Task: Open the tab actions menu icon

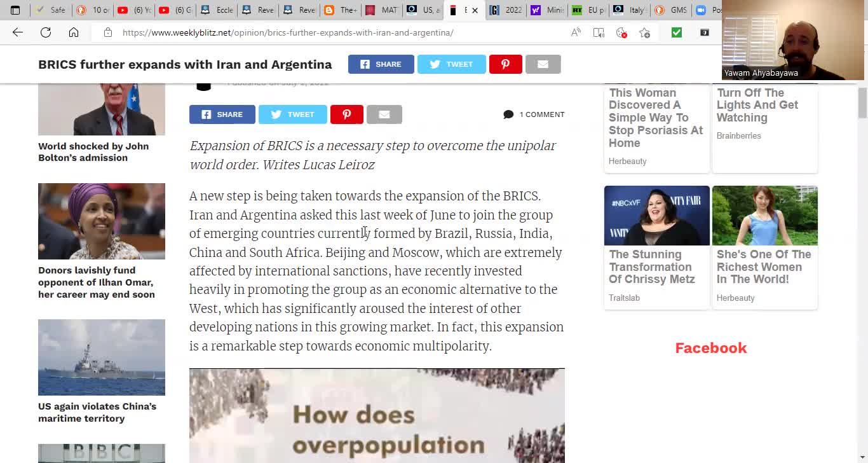Action: [x=15, y=10]
